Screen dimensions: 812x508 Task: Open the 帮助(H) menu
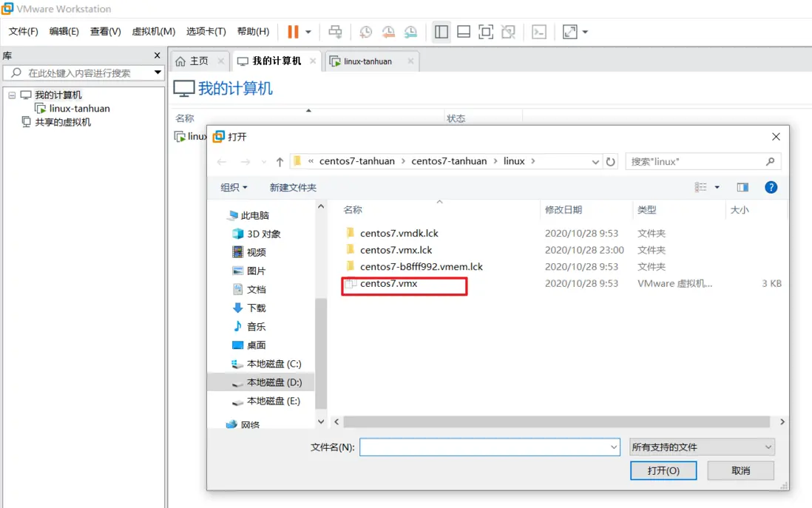(253, 32)
